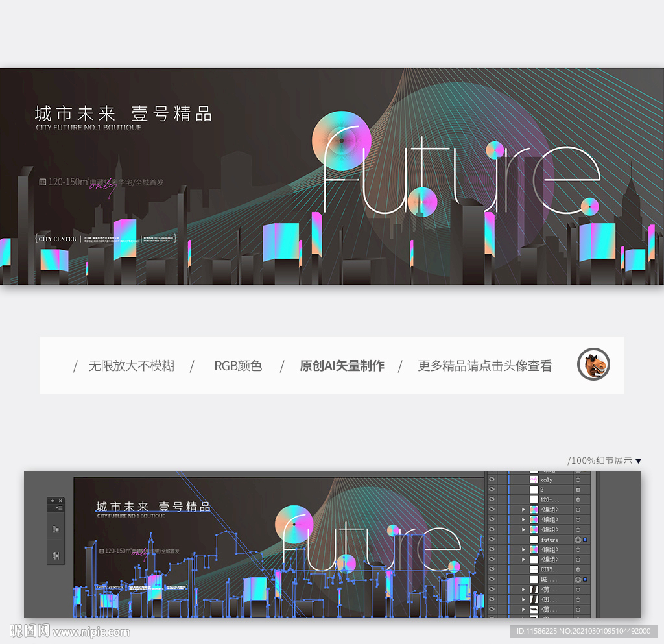Click the horse avatar icon in the feature bar

[593, 365]
